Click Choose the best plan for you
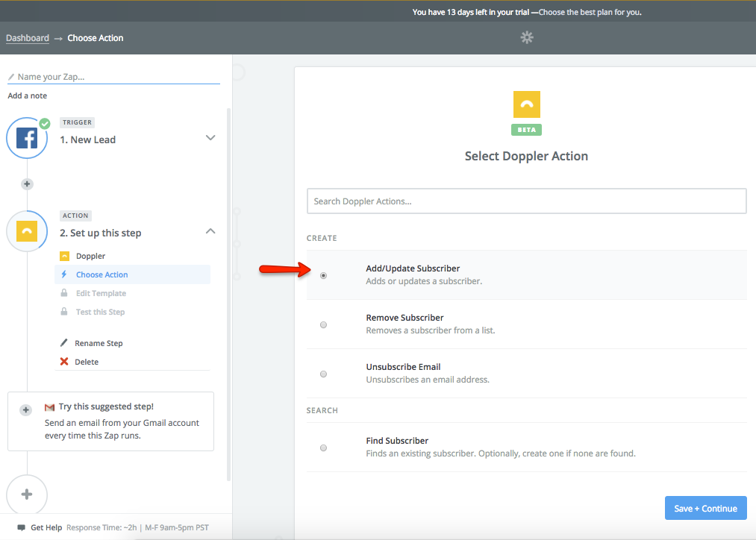Viewport: 756px width, 540px height. pos(590,12)
